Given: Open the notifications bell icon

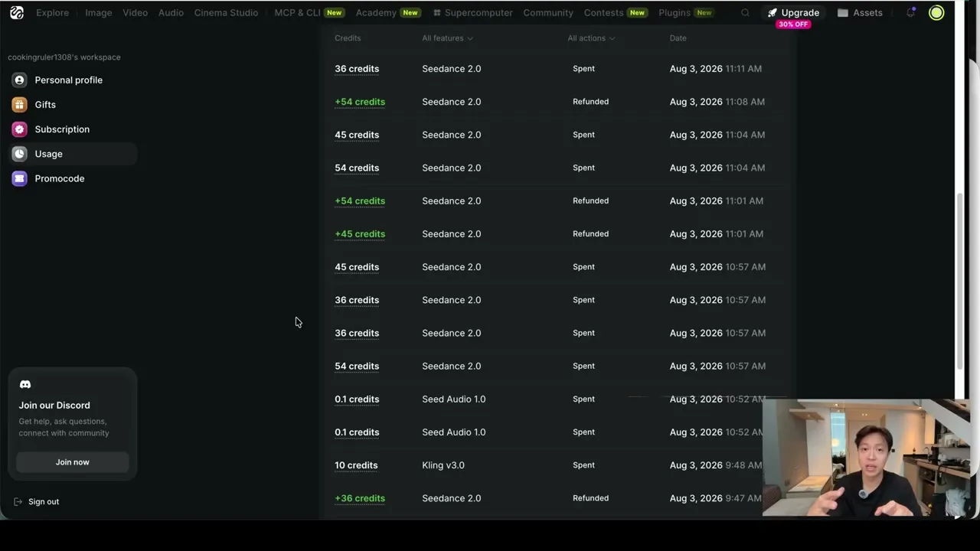Looking at the screenshot, I should click(x=910, y=13).
